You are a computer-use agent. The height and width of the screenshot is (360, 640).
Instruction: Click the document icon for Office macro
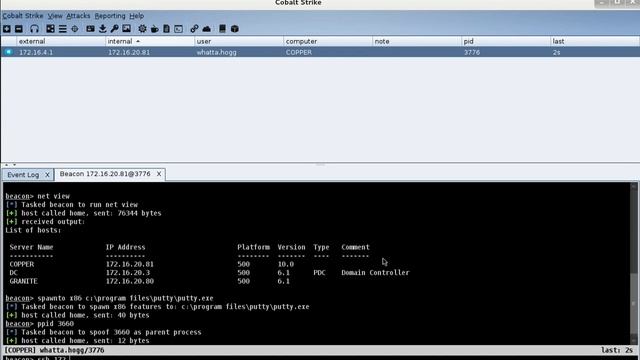(x=167, y=29)
